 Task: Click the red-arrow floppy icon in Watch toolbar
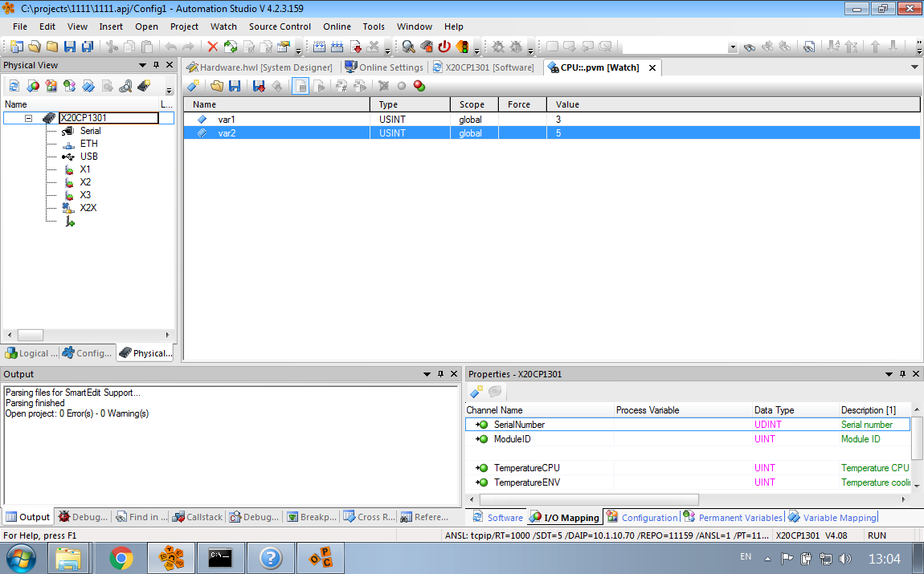point(259,86)
